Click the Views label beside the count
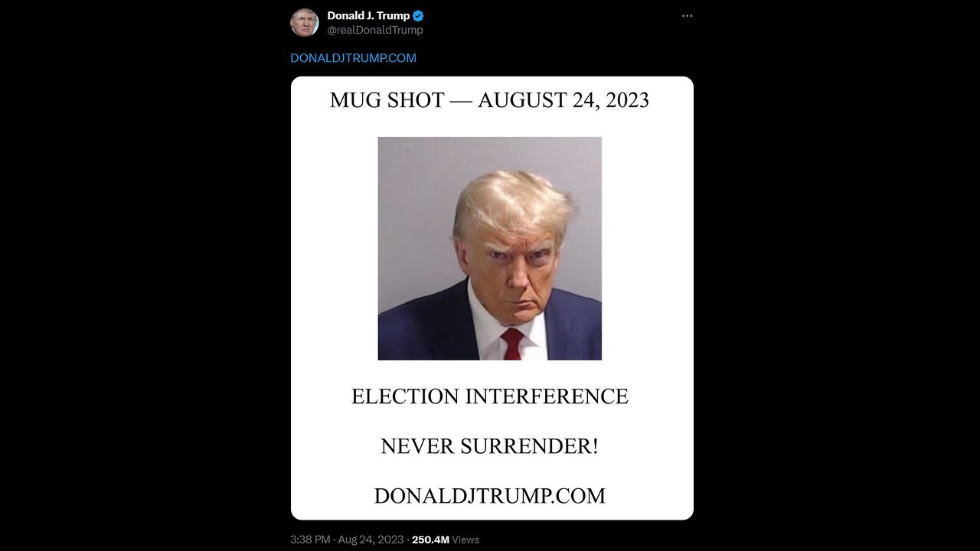Image resolution: width=980 pixels, height=551 pixels. click(465, 540)
